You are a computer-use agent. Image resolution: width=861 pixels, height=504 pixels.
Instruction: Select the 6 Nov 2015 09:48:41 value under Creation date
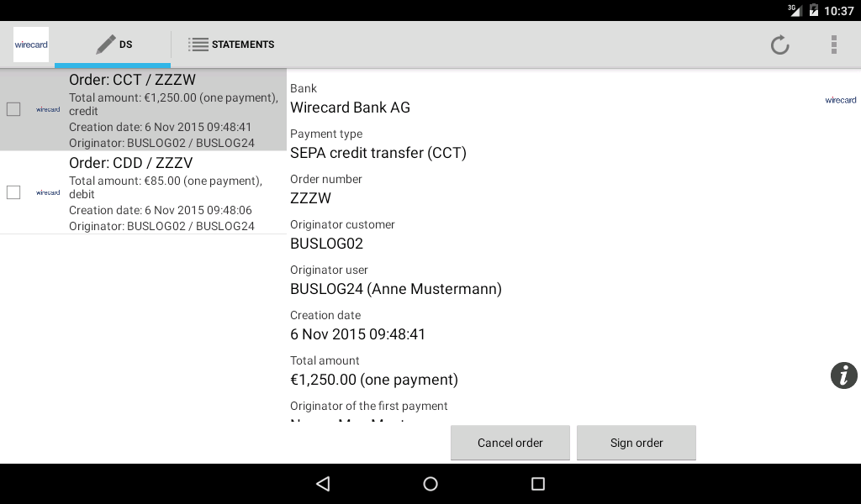357,334
